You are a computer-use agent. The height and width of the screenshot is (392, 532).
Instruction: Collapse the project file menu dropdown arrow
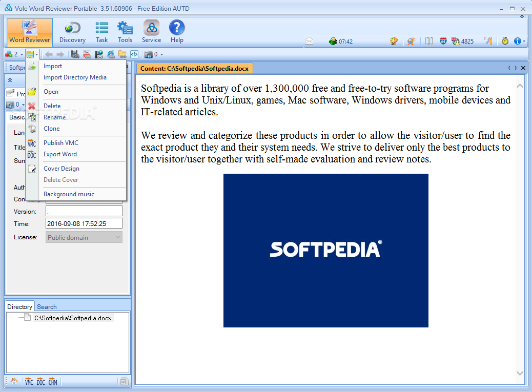pos(36,54)
